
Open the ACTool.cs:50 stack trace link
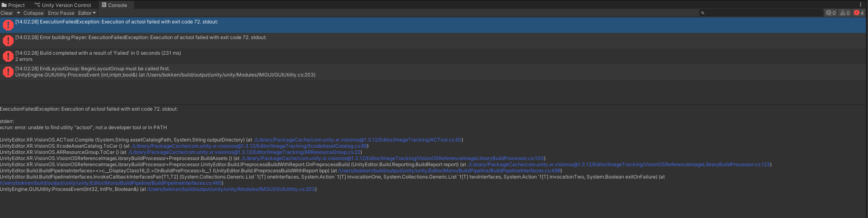[358, 140]
